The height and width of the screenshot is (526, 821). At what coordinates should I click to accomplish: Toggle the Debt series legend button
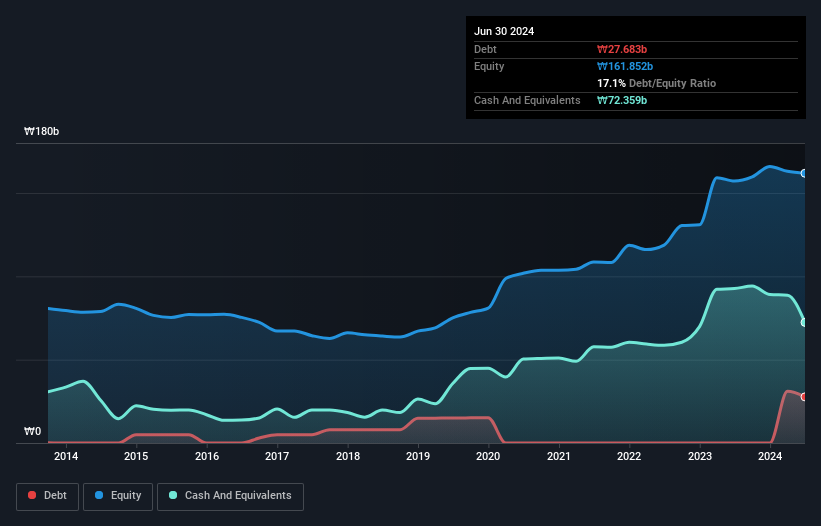pos(48,496)
